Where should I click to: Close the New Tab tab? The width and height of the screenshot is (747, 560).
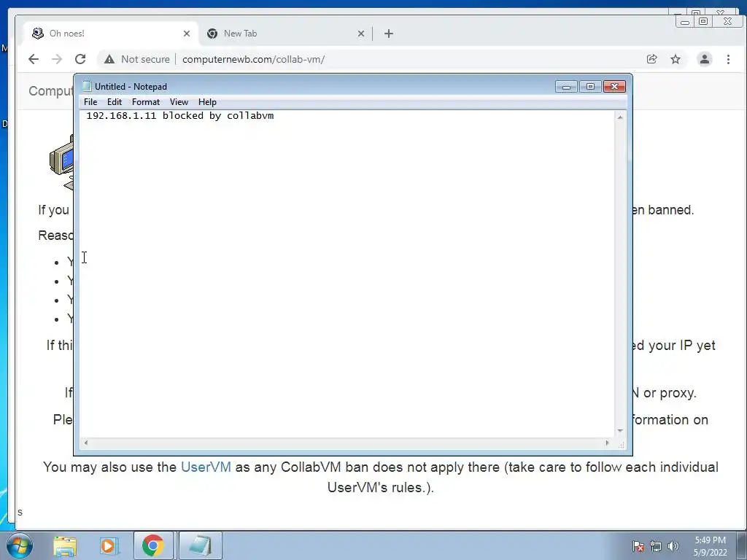click(x=361, y=34)
